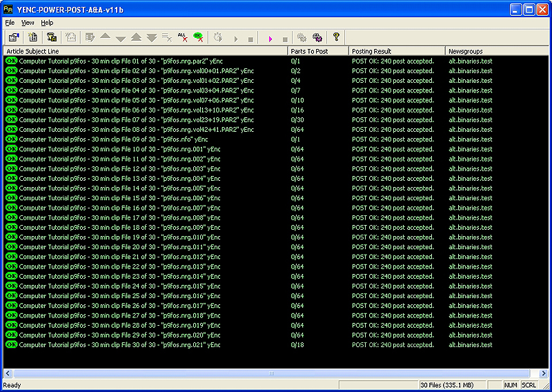Click the yellow question mark help icon
The height and width of the screenshot is (392, 552).
pyautogui.click(x=336, y=37)
